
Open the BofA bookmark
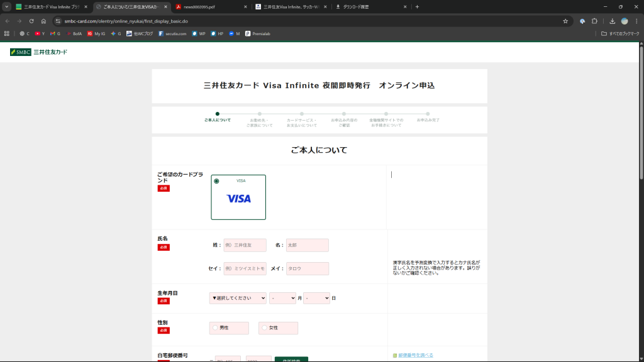[74, 33]
